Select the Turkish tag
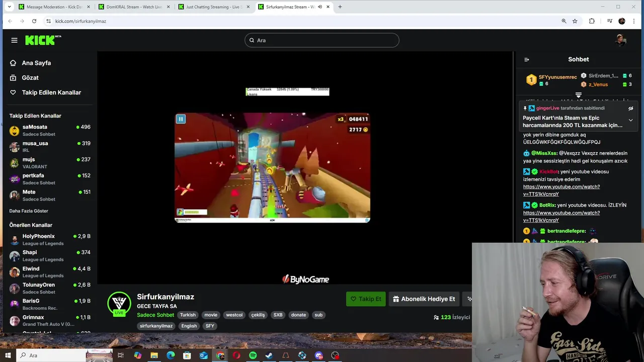The image size is (644, 362). pyautogui.click(x=188, y=315)
